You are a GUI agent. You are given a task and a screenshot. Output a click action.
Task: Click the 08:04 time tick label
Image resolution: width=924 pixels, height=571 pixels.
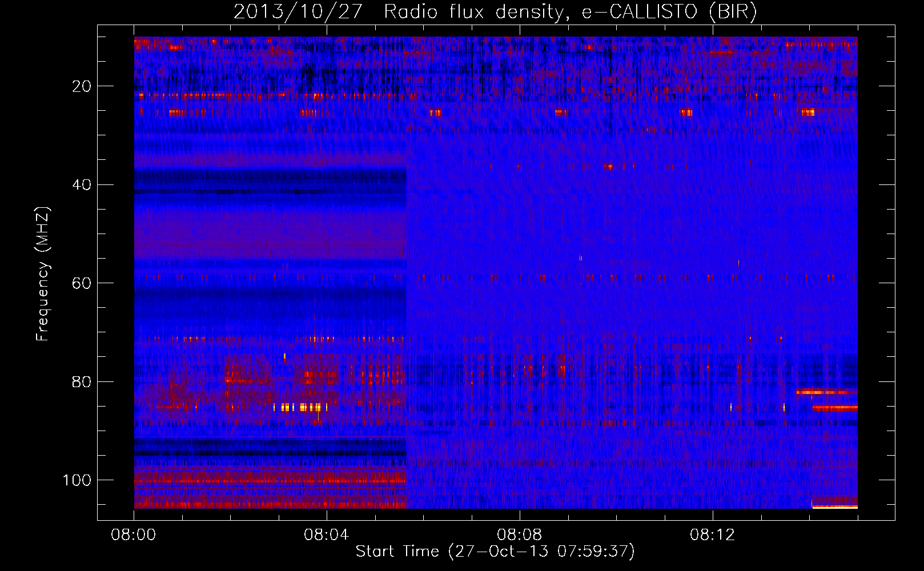click(326, 535)
